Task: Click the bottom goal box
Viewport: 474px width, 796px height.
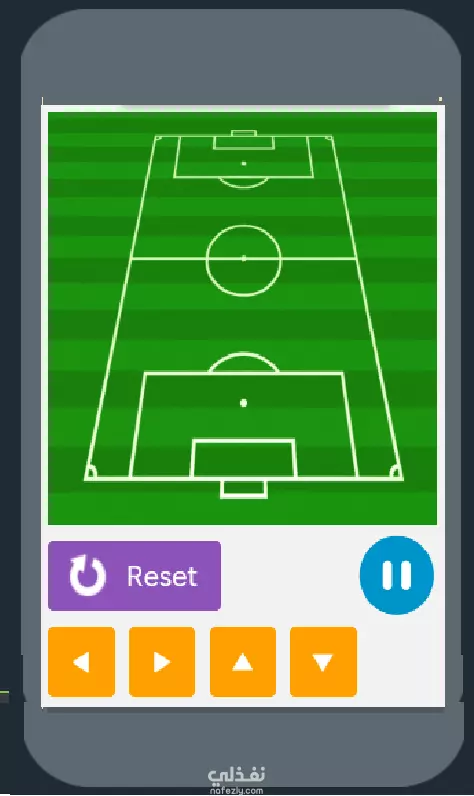Action: tap(244, 488)
